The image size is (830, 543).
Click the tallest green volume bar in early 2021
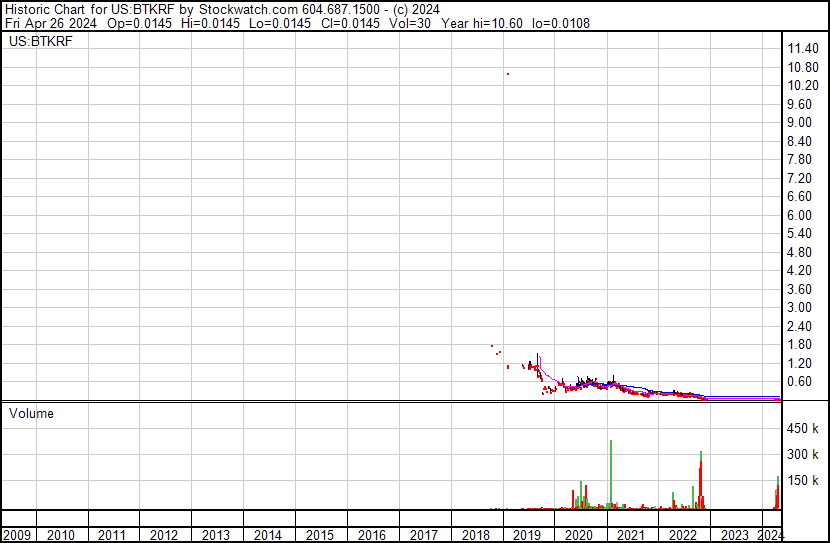(611, 475)
